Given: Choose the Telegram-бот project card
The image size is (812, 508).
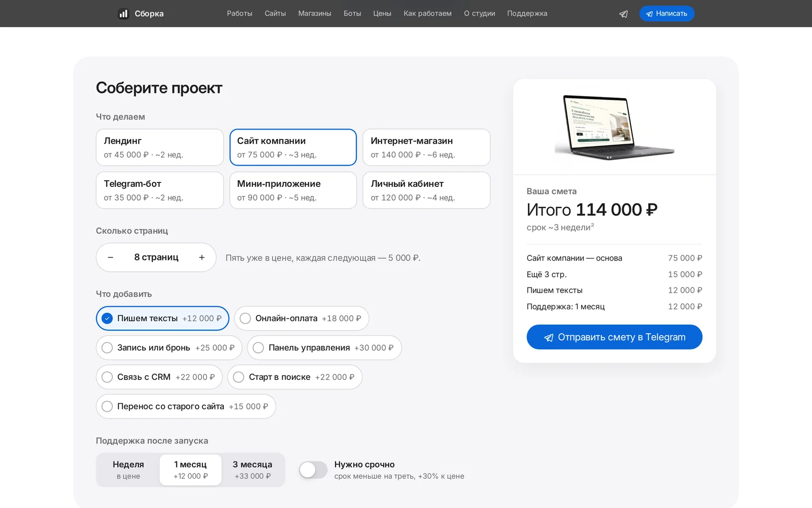Looking at the screenshot, I should (159, 190).
